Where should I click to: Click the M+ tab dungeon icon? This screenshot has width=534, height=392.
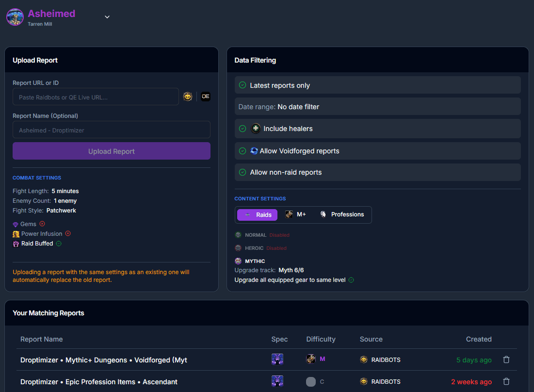(289, 214)
